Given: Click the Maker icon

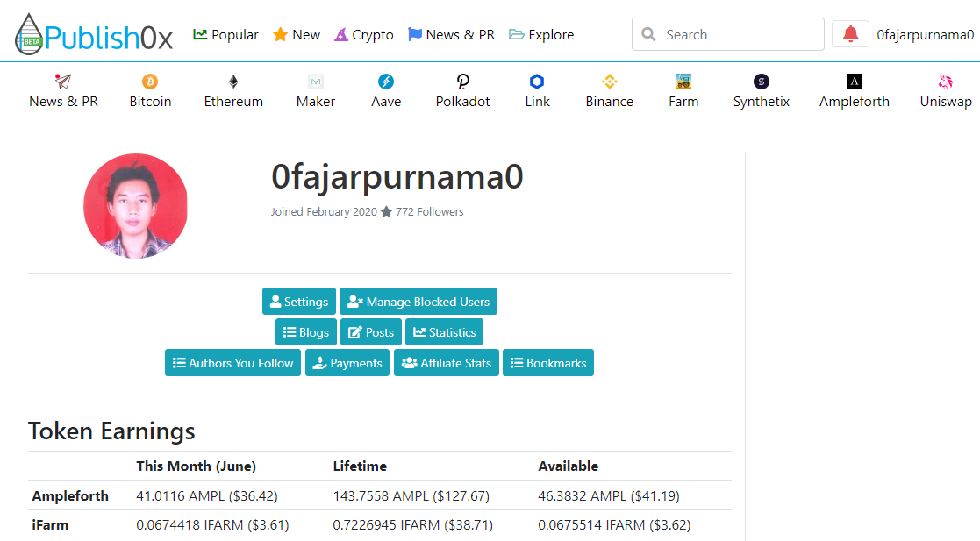Looking at the screenshot, I should coord(316,82).
